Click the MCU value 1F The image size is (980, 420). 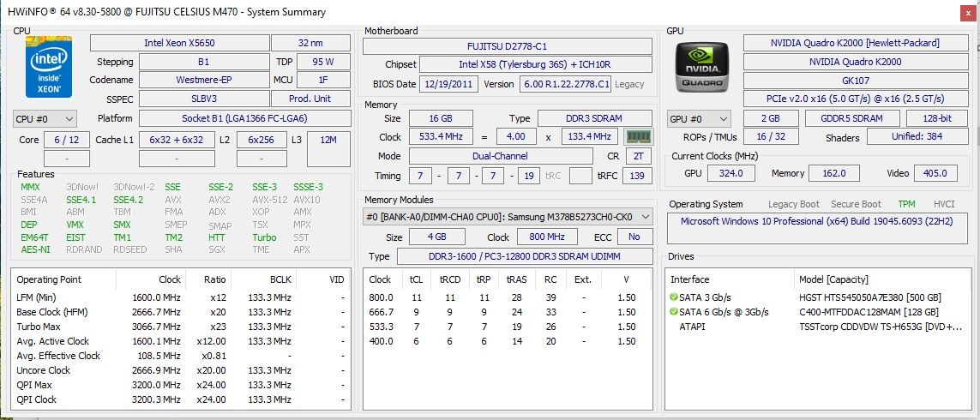323,80
